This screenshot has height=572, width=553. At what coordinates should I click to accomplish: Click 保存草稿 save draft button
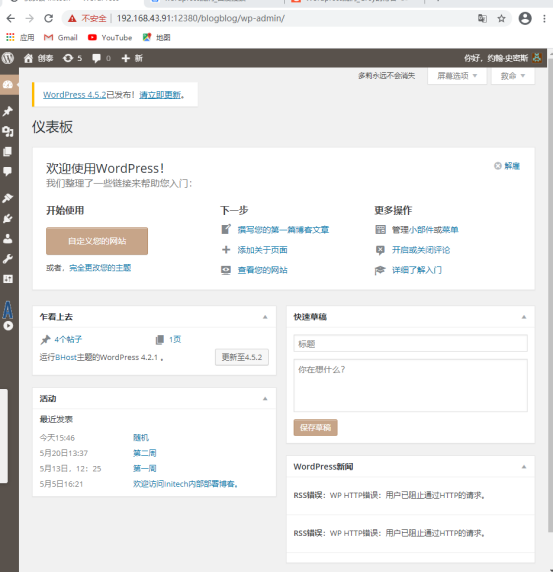pos(316,428)
